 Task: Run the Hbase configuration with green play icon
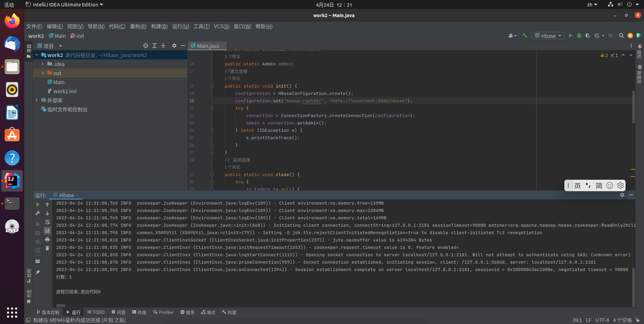point(570,36)
